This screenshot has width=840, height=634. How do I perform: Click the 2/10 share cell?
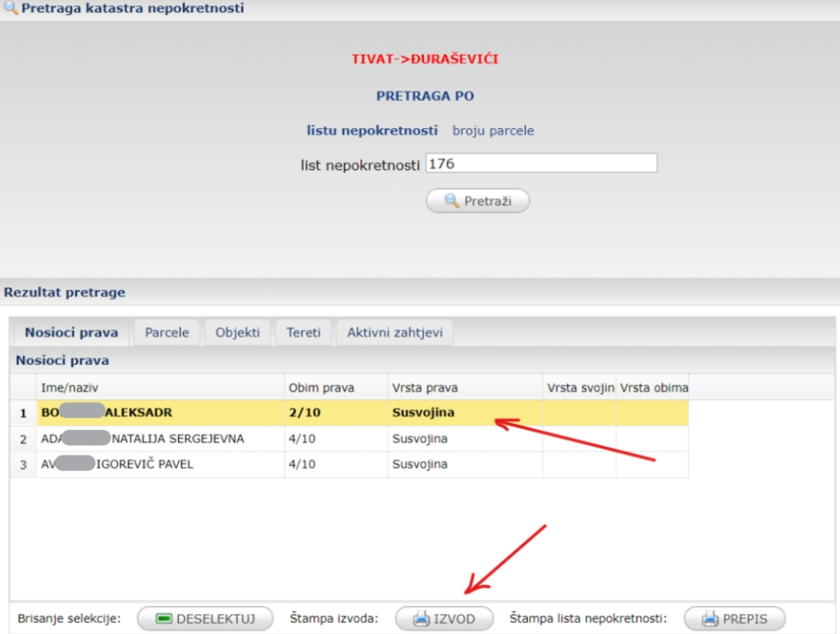click(x=337, y=412)
